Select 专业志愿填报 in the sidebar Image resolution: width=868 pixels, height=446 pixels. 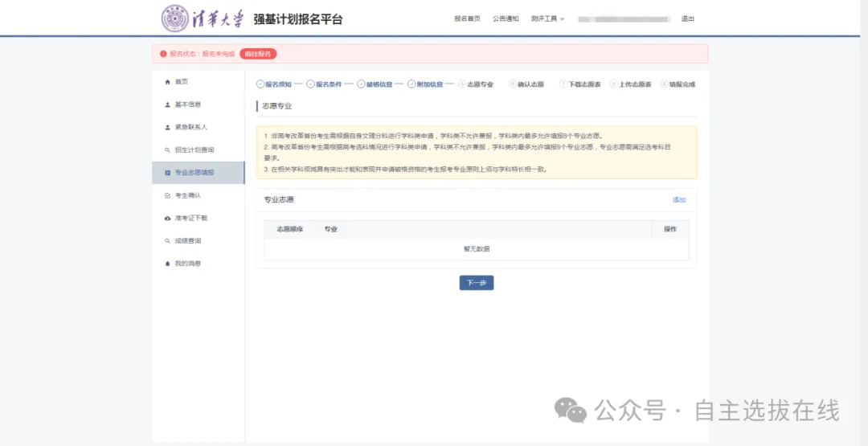tap(194, 173)
